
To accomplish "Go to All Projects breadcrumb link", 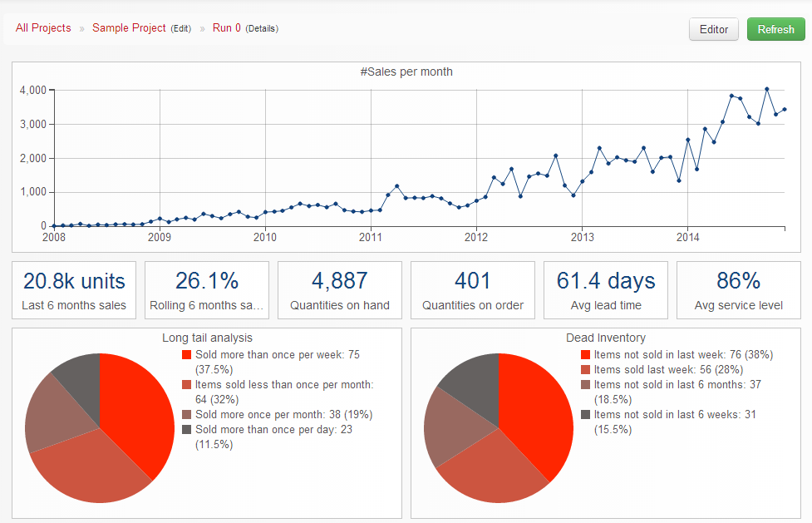I will pos(43,28).
